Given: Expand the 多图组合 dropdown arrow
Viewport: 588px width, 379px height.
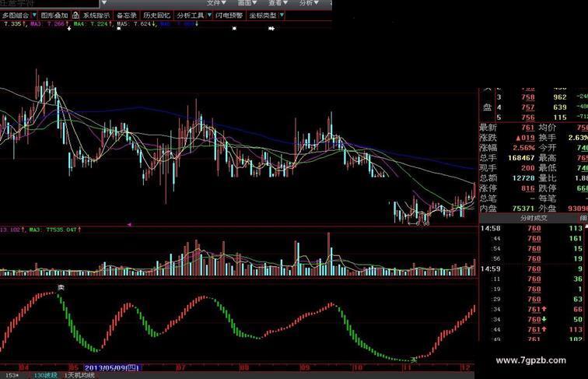Looking at the screenshot, I should pos(34,16).
